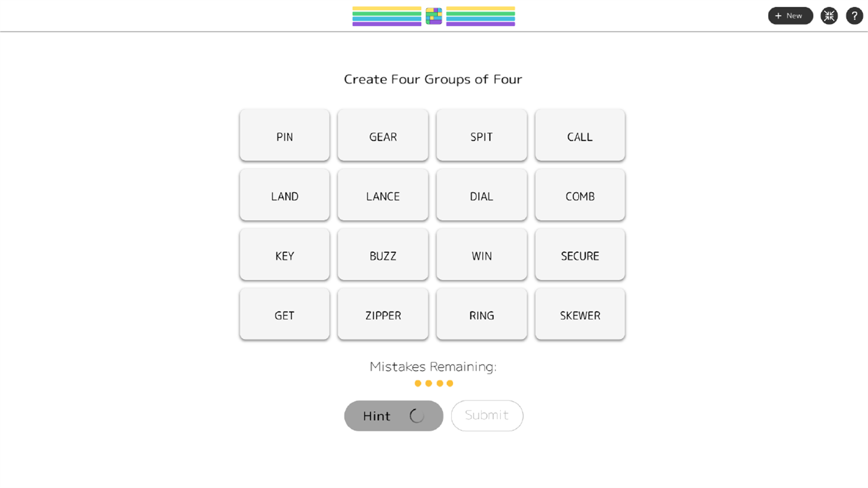Image resolution: width=868 pixels, height=488 pixels.
Task: Open help via the question mark icon
Action: 854,16
